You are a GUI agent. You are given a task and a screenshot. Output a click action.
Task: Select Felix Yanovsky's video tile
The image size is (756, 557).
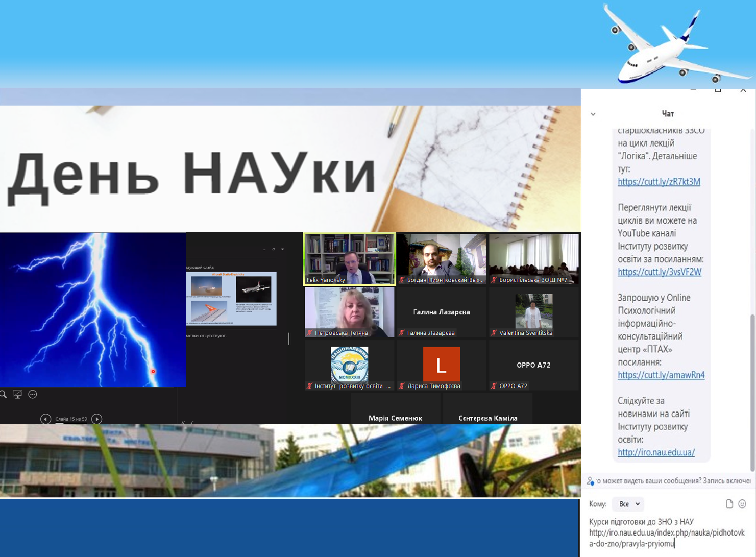tap(349, 258)
